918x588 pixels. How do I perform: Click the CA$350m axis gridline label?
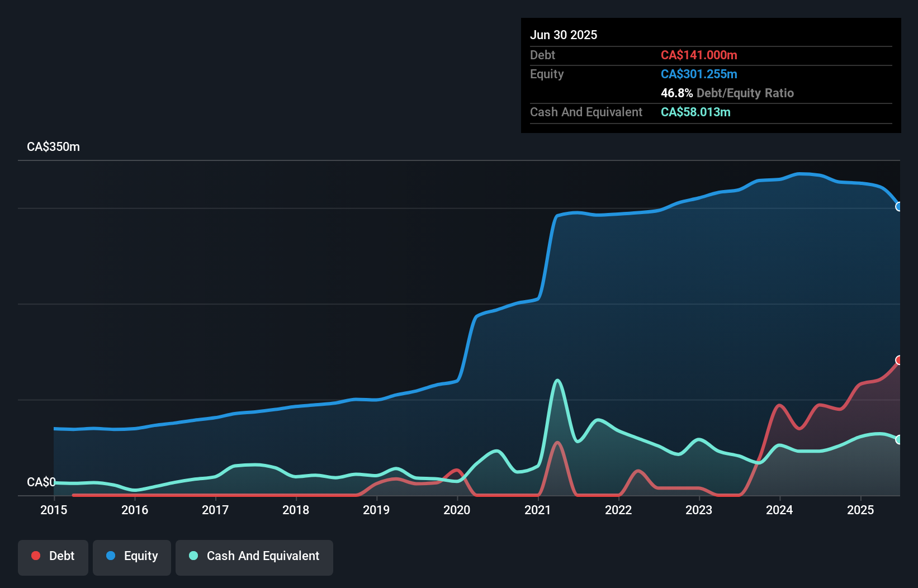[54, 146]
